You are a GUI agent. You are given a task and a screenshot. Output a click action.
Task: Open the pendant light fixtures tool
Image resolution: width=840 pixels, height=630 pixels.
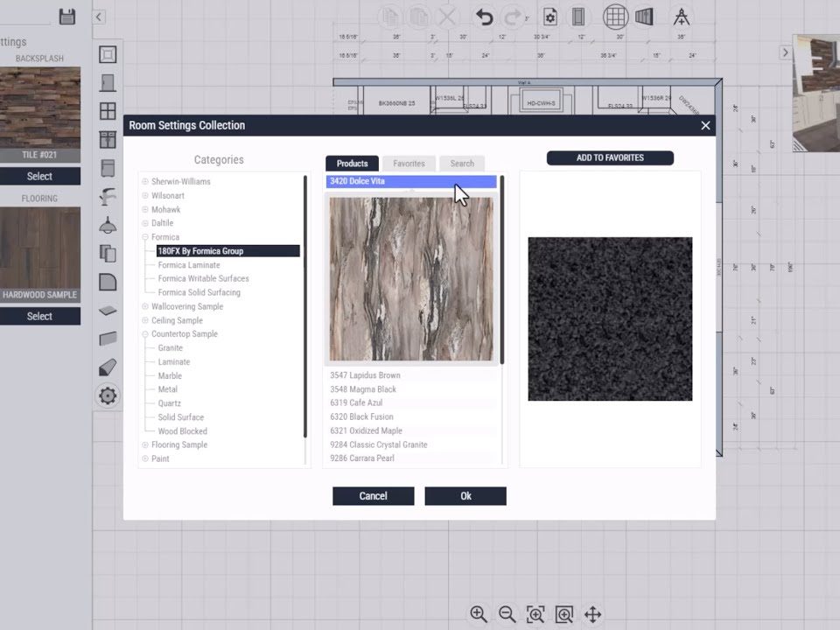(108, 225)
